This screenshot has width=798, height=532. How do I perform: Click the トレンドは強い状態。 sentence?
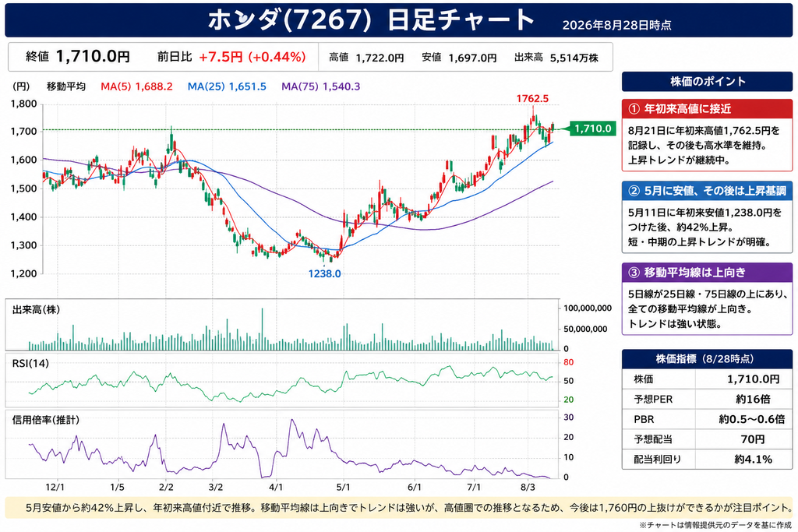click(674, 324)
